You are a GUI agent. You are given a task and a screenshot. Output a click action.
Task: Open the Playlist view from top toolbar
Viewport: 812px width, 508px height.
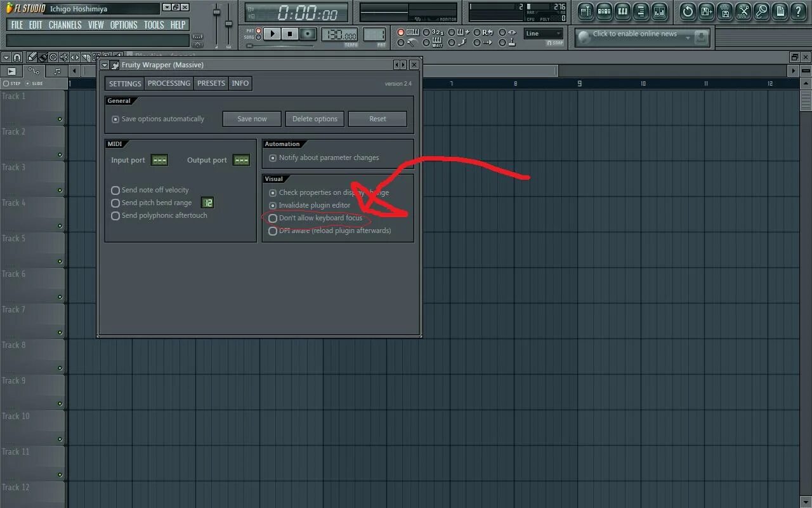click(x=584, y=11)
